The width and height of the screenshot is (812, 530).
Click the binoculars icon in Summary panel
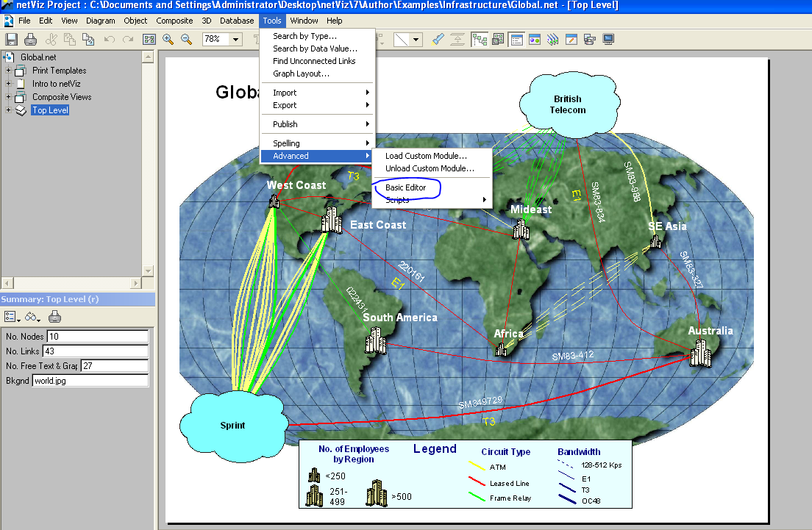coord(32,317)
